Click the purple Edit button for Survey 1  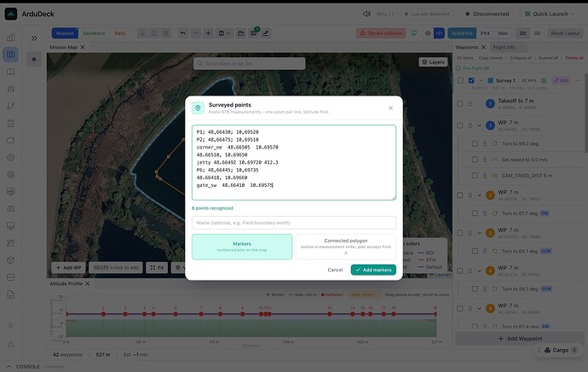pos(562,80)
